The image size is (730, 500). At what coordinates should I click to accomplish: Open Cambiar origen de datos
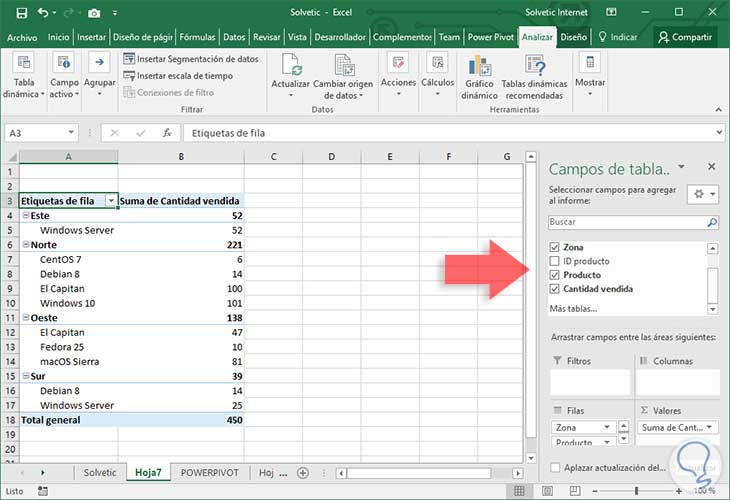343,66
